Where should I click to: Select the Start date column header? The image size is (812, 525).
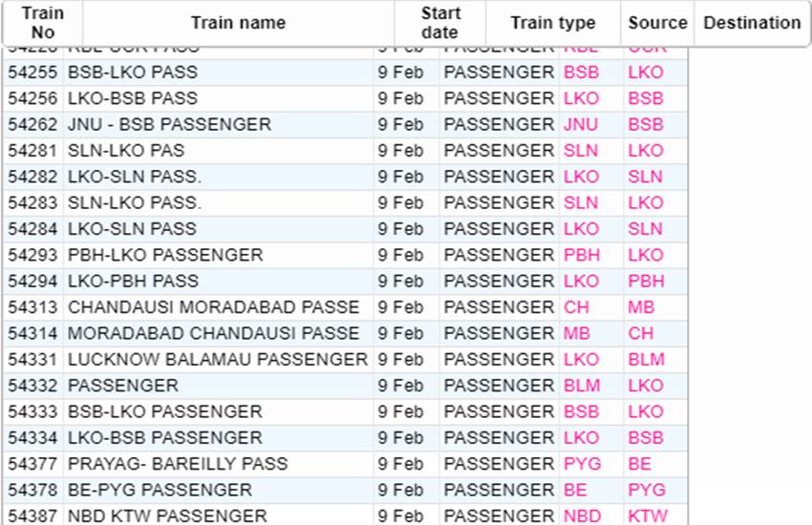pos(440,23)
